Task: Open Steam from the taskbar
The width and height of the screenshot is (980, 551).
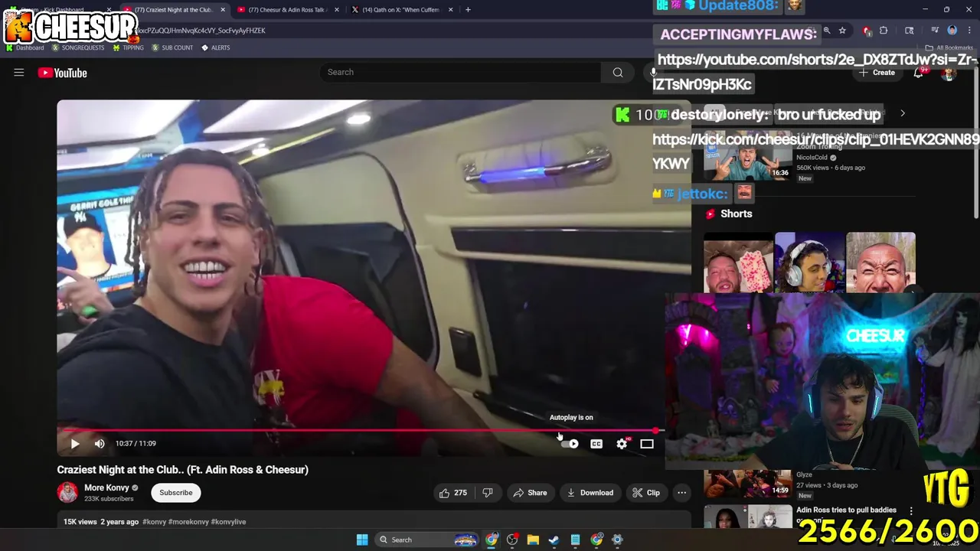Action: click(x=554, y=540)
